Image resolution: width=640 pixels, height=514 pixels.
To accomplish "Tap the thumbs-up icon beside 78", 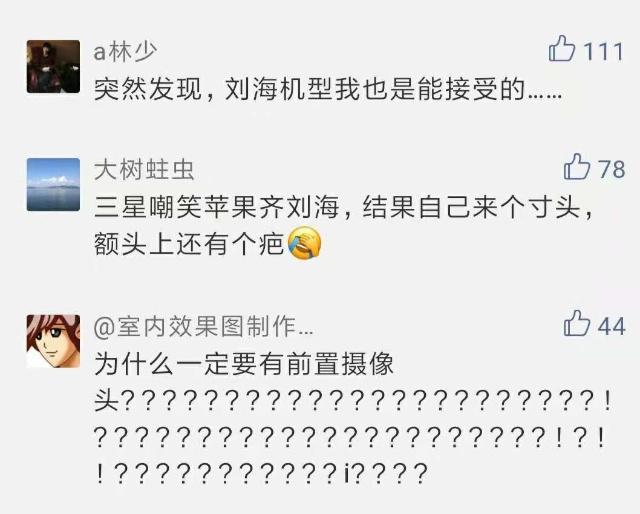I will tap(577, 167).
